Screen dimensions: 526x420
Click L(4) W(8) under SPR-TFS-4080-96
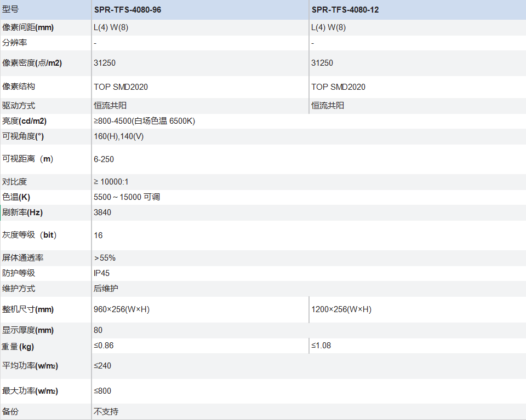(111, 27)
